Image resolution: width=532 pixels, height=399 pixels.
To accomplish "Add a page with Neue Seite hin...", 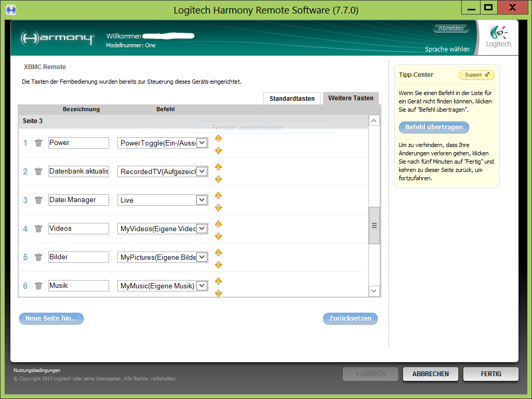I will click(51, 318).
